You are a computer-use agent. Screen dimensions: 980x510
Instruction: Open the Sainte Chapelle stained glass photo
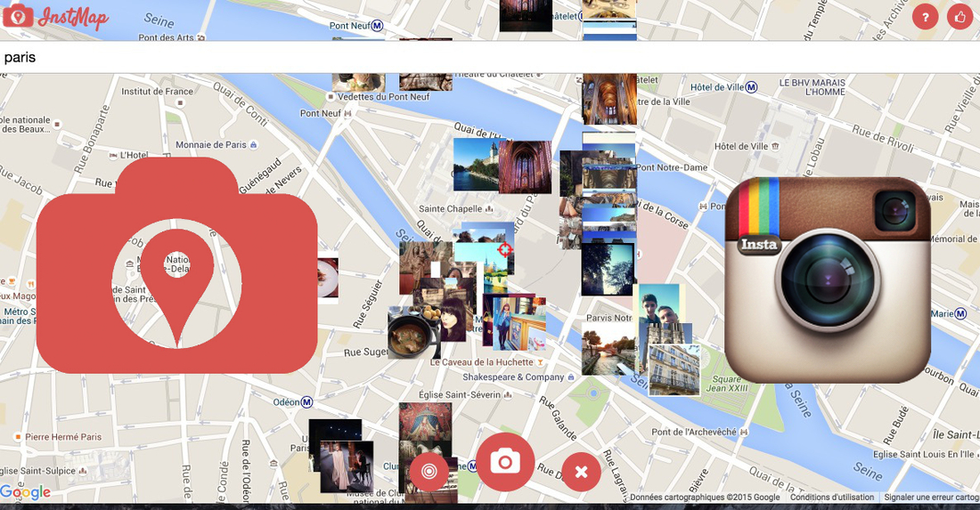525,166
